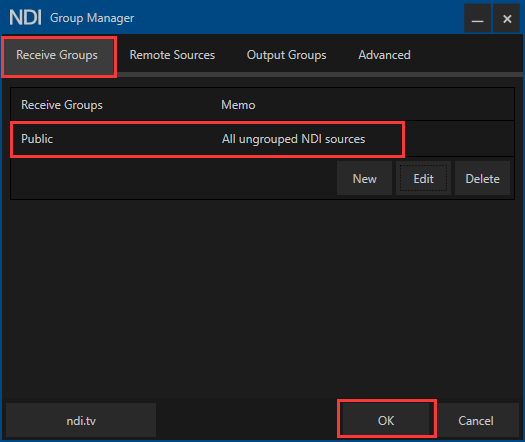Open the Remote Sources tab
This screenshot has height=442, width=525.
[x=172, y=55]
